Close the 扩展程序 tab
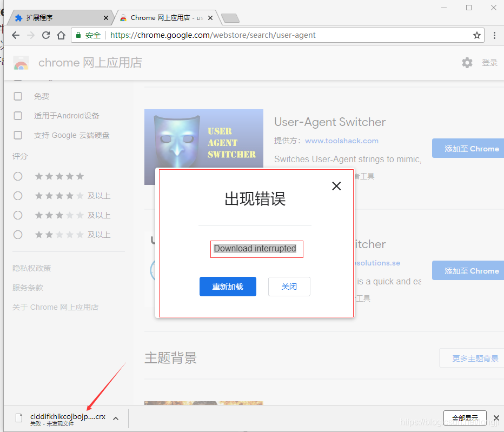Image resolution: width=504 pixels, height=432 pixels. coord(106,18)
